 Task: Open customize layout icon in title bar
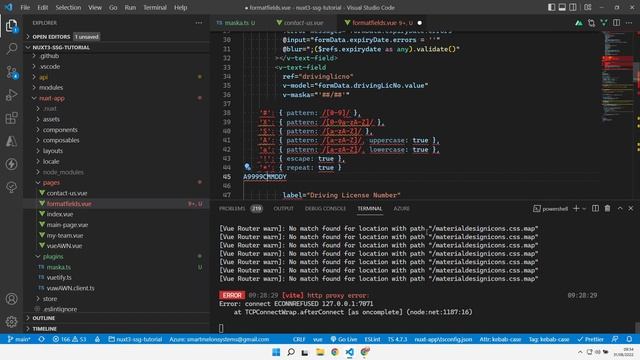(x=588, y=7)
